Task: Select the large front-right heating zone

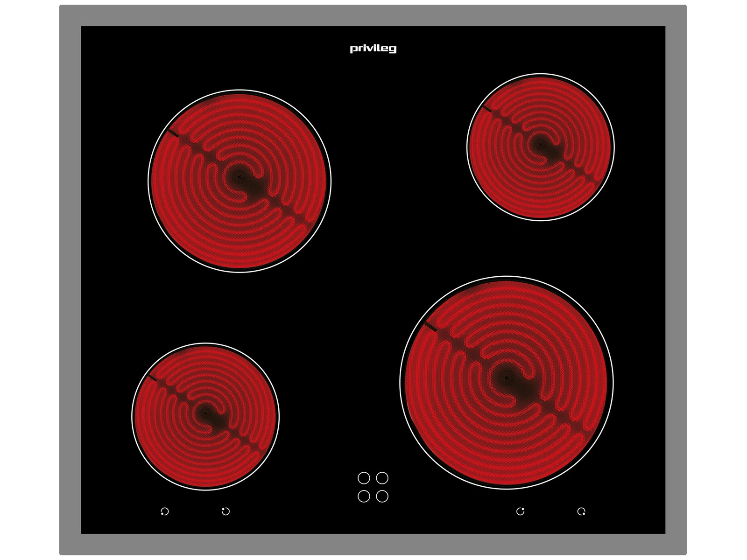Action: pyautogui.click(x=507, y=382)
